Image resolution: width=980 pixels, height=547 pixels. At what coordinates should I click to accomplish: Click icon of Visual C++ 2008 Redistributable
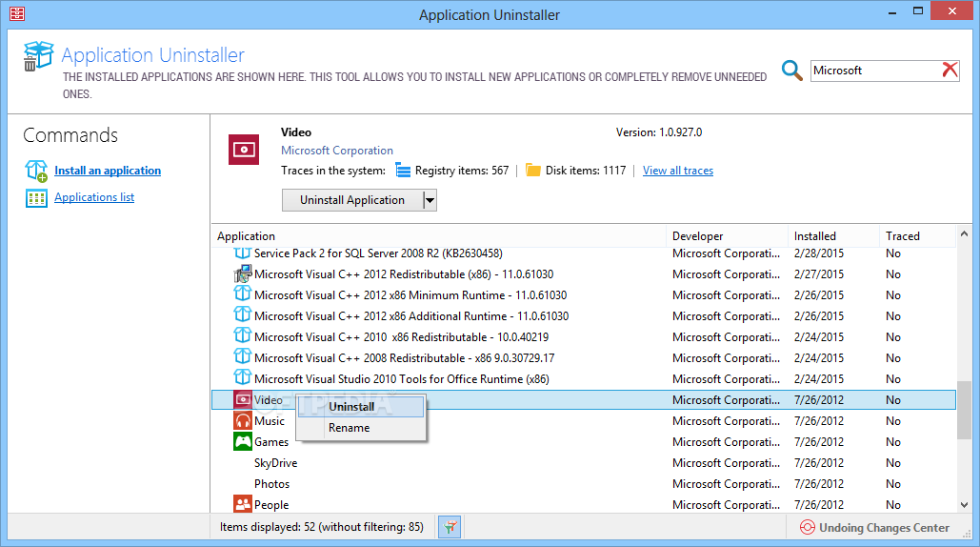(x=243, y=356)
